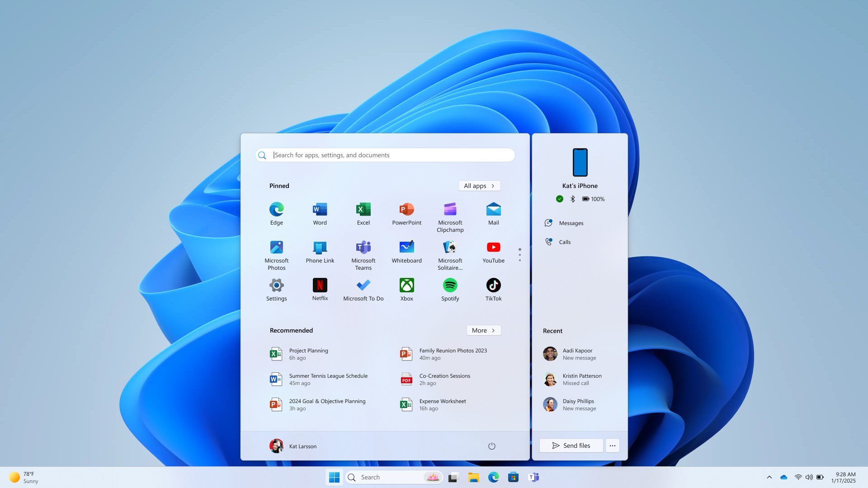Screen dimensions: 868x488
Task: View Kat's iPhone options menu
Action: pos(612,445)
